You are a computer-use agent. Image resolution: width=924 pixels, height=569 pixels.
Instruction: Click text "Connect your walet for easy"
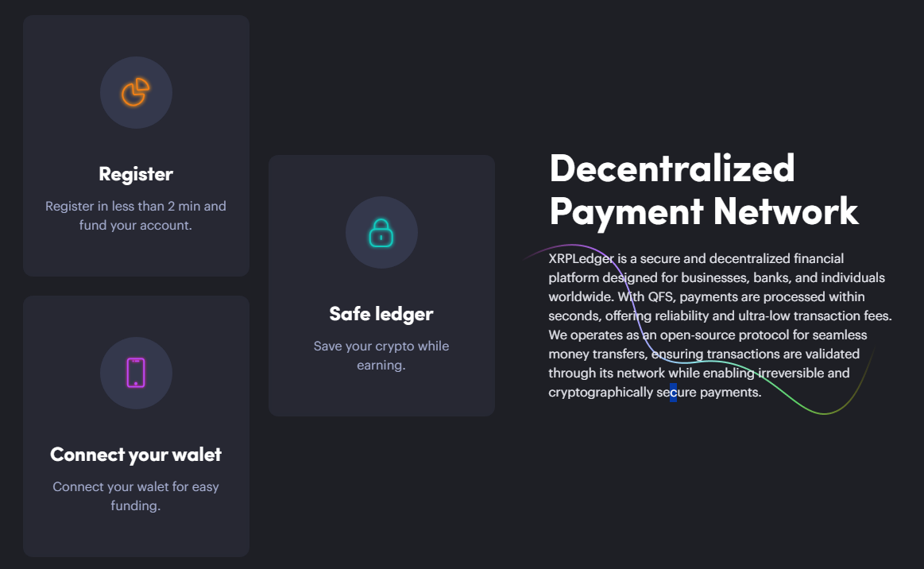coord(136,487)
